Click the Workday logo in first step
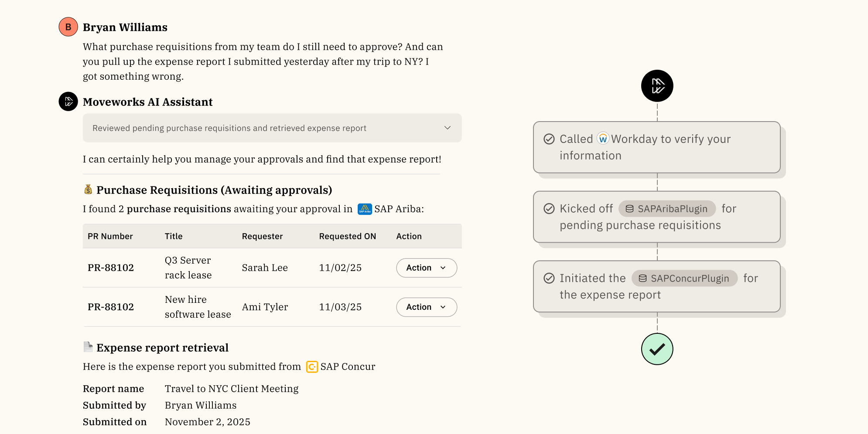This screenshot has width=868, height=434. coord(603,139)
